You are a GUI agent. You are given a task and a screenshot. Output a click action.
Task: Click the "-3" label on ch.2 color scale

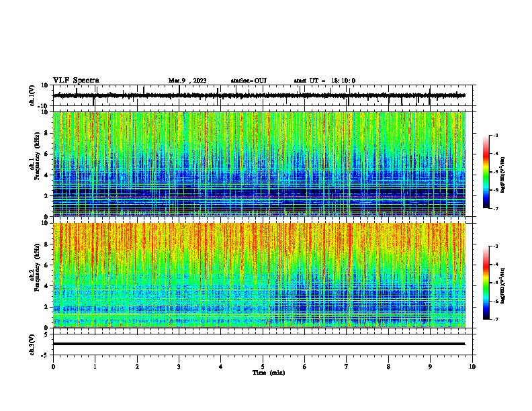(495, 246)
